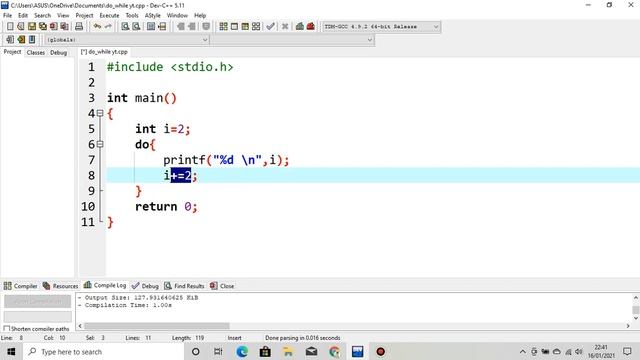
Task: Open Replace via toolbar icon
Action: 136,27
